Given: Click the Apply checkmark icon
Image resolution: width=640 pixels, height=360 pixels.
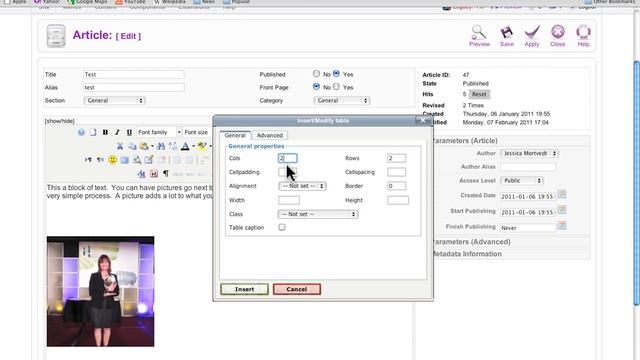Looking at the screenshot, I should point(532,32).
